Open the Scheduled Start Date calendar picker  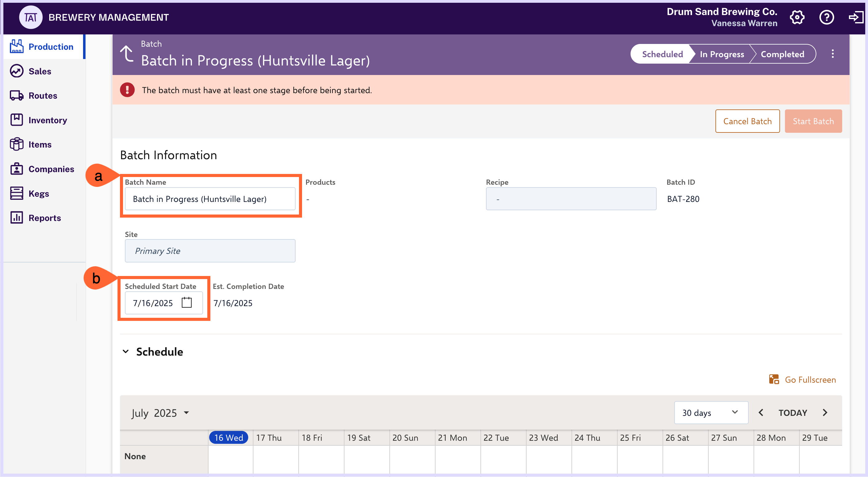pos(187,302)
